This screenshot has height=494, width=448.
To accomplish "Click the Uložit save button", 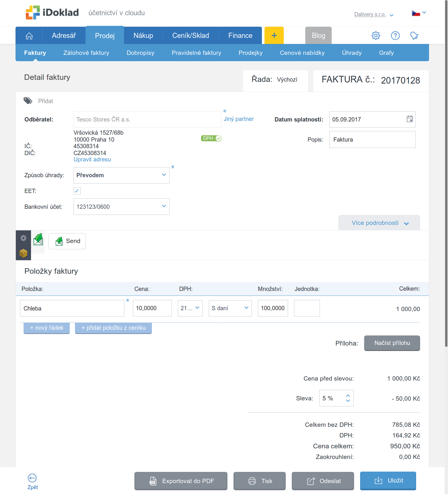I will coord(388,481).
